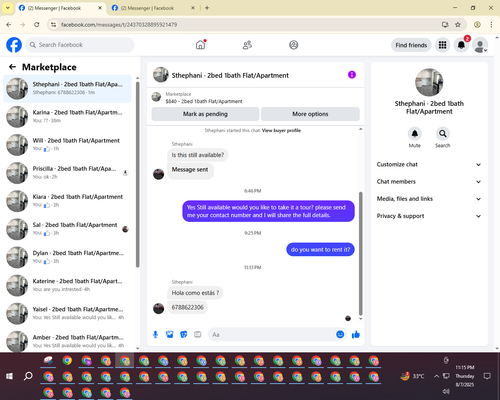
Task: Send a voice clip with microphone icon
Action: point(155,334)
